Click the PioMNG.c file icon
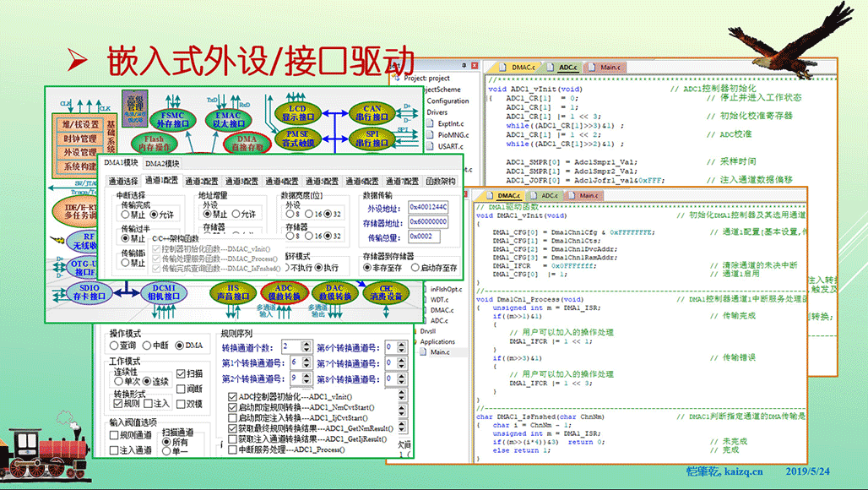Image resolution: width=868 pixels, height=490 pixels. [430, 134]
